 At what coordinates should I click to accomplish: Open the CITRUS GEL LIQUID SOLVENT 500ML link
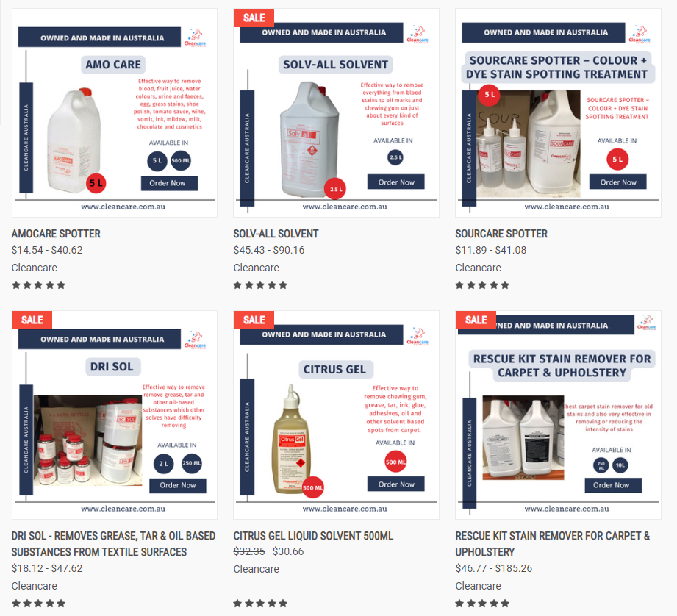313,536
